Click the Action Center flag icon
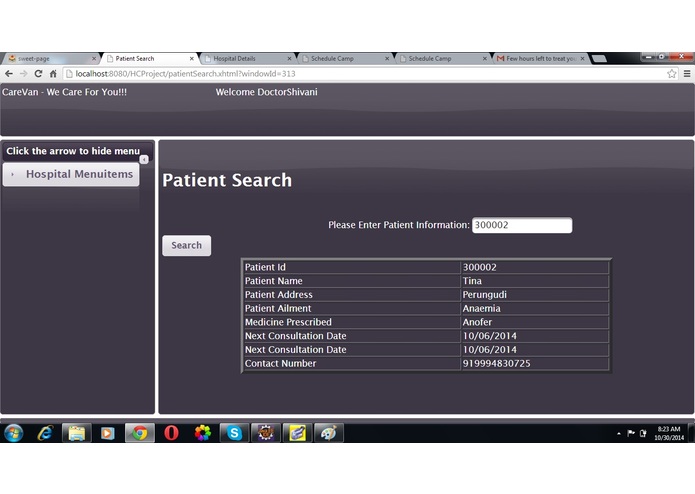This screenshot has height=494, width=695. 631,433
